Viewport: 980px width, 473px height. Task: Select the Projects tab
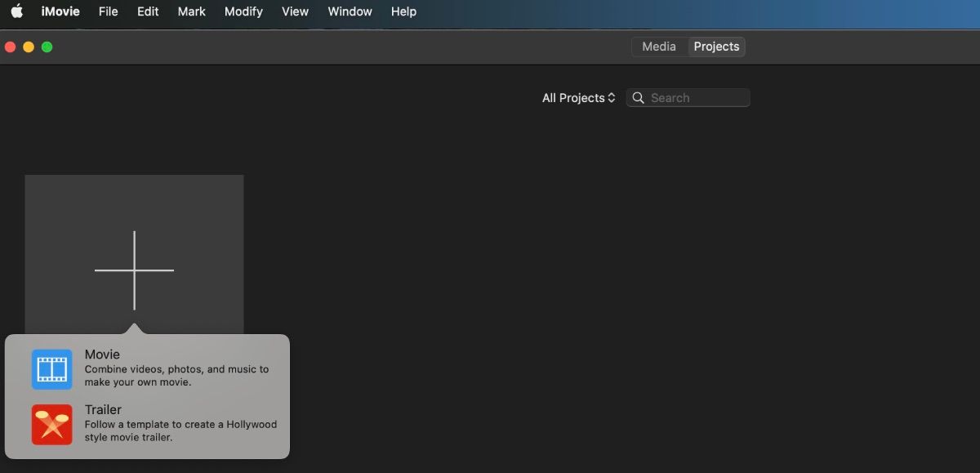(716, 47)
